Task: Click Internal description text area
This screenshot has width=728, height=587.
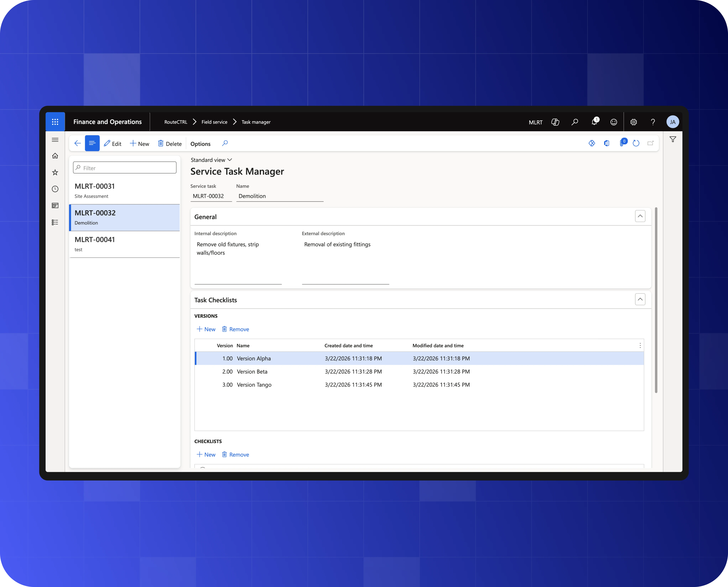Action: (238, 261)
